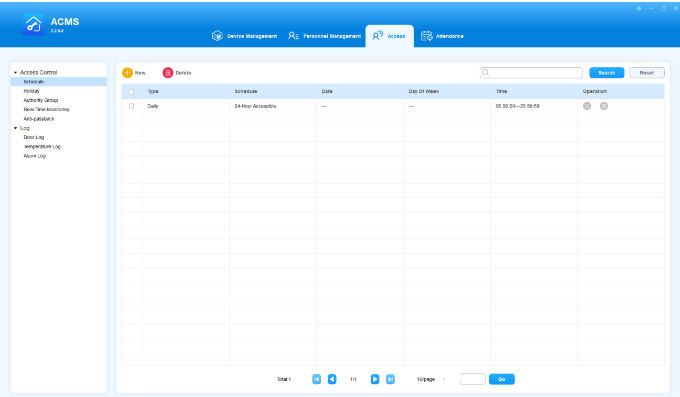This screenshot has height=397, width=680.
Task: Check the Daily schedule row checkbox
Action: (131, 106)
